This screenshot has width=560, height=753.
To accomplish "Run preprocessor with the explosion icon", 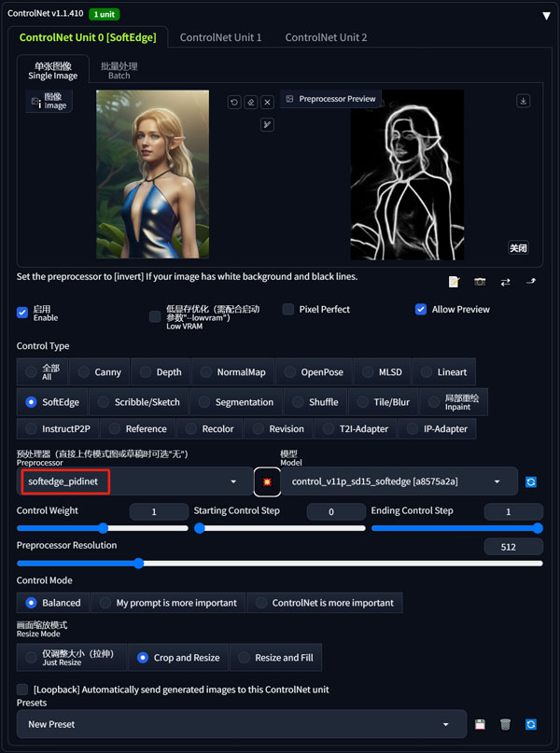I will 267,481.
